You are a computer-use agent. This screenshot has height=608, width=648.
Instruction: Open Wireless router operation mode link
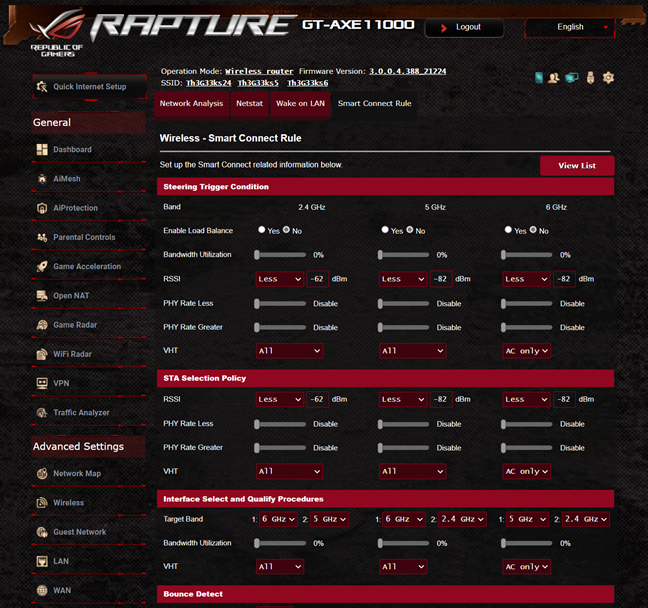point(259,71)
